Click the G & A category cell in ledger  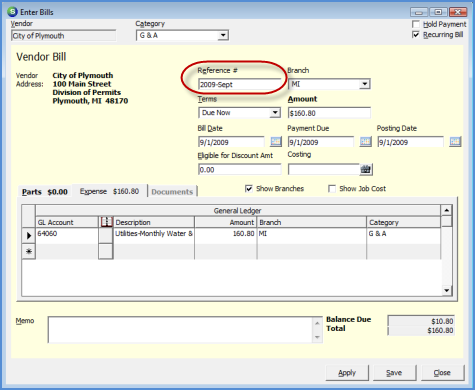pos(404,235)
